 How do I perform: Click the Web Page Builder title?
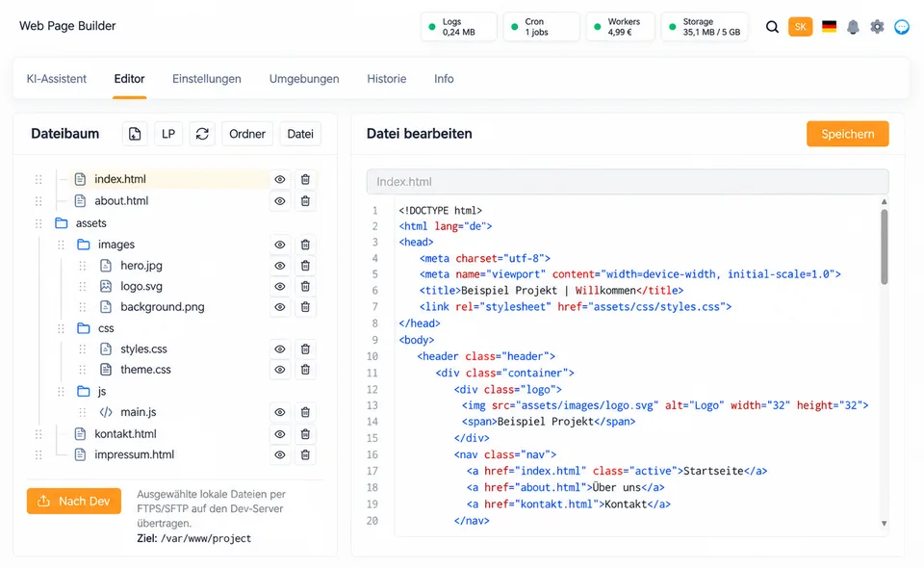click(67, 26)
